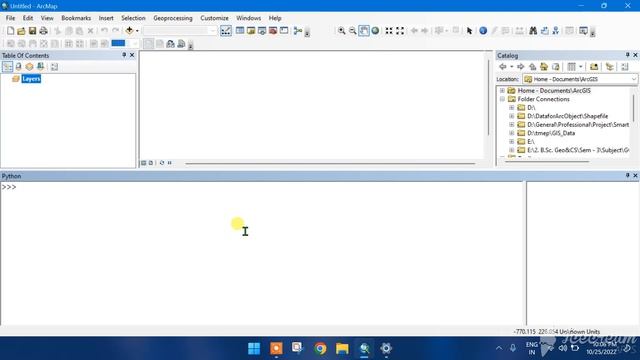Open the Search window toolbar icon

(262, 31)
